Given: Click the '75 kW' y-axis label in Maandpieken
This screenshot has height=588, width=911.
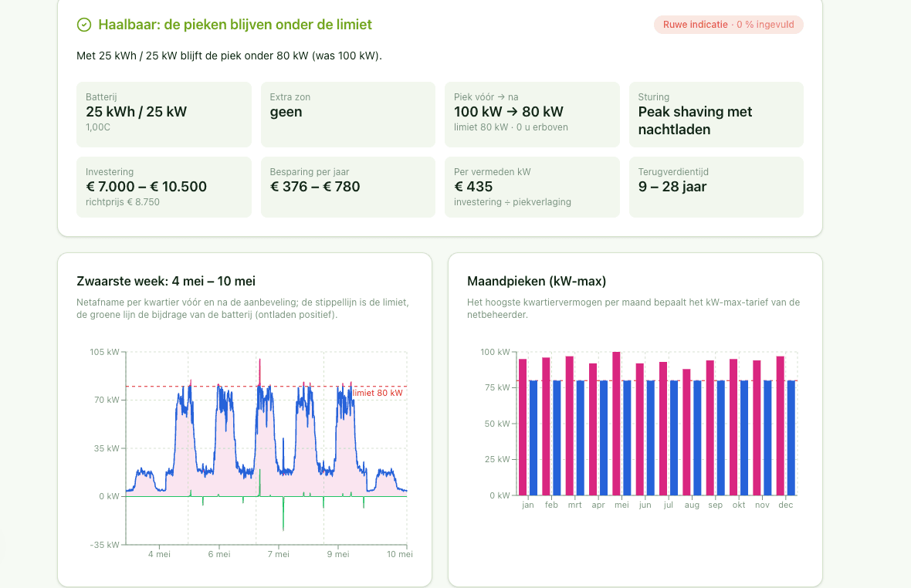Looking at the screenshot, I should pos(497,387).
